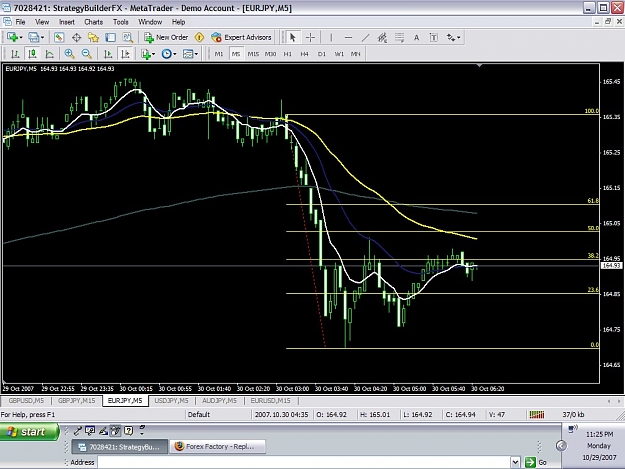
Task: Select the H1 timeframe
Action: (287, 54)
